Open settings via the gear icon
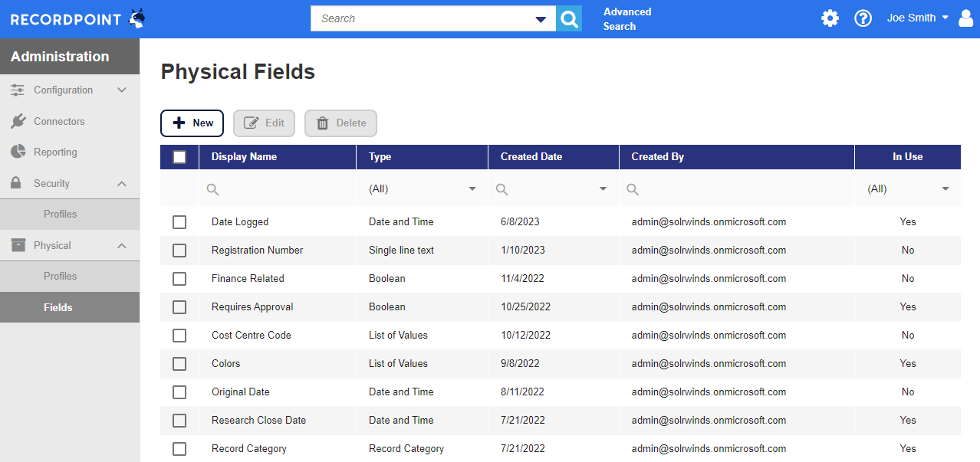This screenshot has width=980, height=462. point(830,18)
